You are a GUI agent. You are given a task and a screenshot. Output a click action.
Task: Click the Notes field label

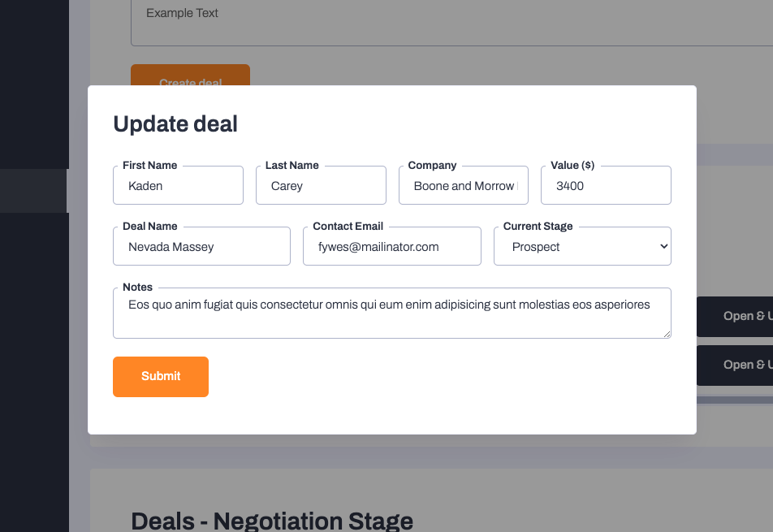pos(137,288)
